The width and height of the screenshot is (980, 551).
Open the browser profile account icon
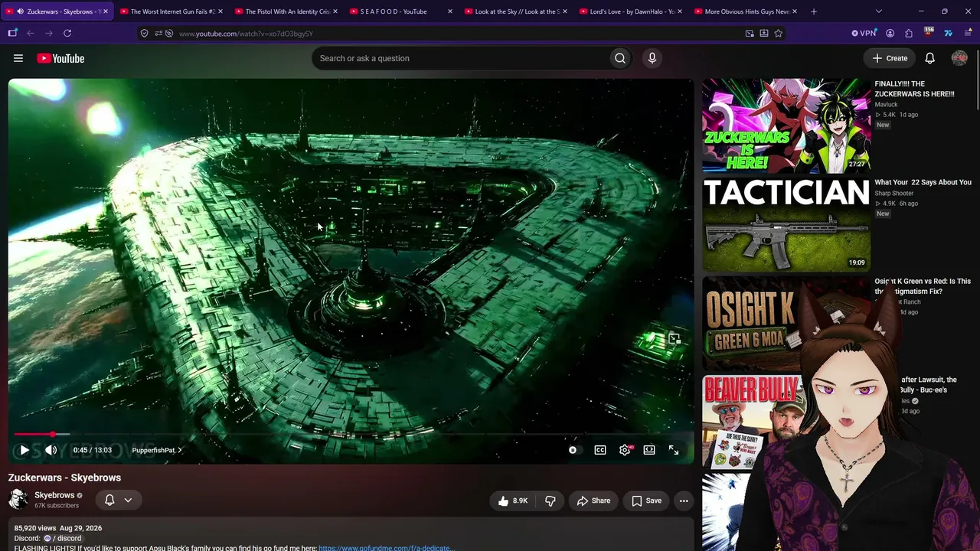[890, 33]
